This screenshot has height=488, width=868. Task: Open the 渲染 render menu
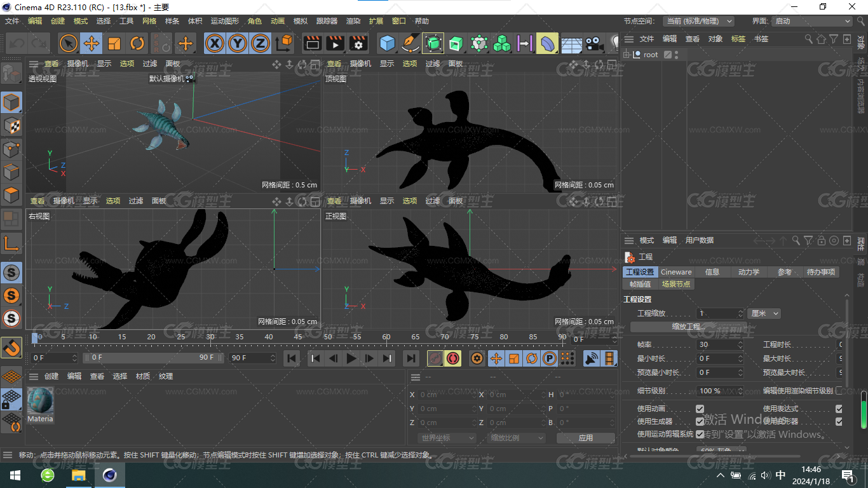coord(353,21)
